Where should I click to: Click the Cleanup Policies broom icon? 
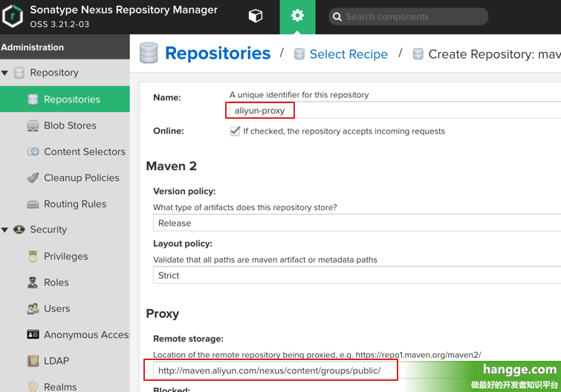[33, 177]
